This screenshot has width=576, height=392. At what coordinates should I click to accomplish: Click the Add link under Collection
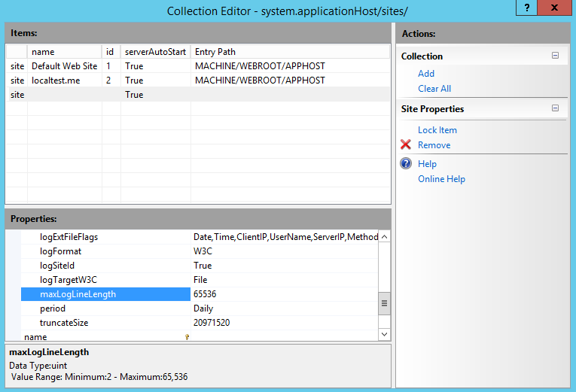click(426, 74)
